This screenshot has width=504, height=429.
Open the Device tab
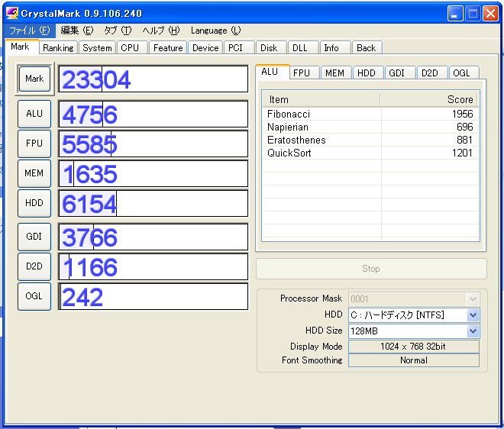click(205, 48)
